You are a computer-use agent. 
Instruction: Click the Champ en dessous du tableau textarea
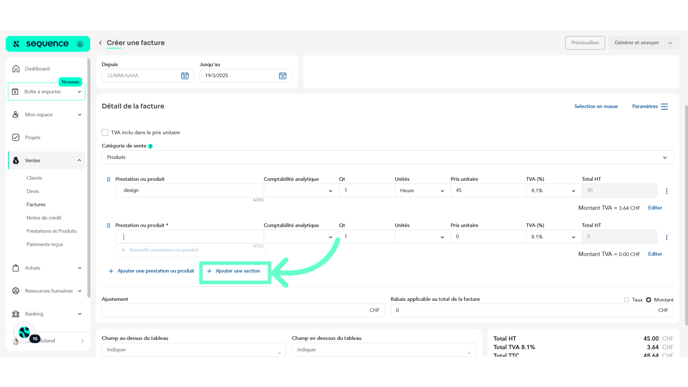[x=384, y=350]
